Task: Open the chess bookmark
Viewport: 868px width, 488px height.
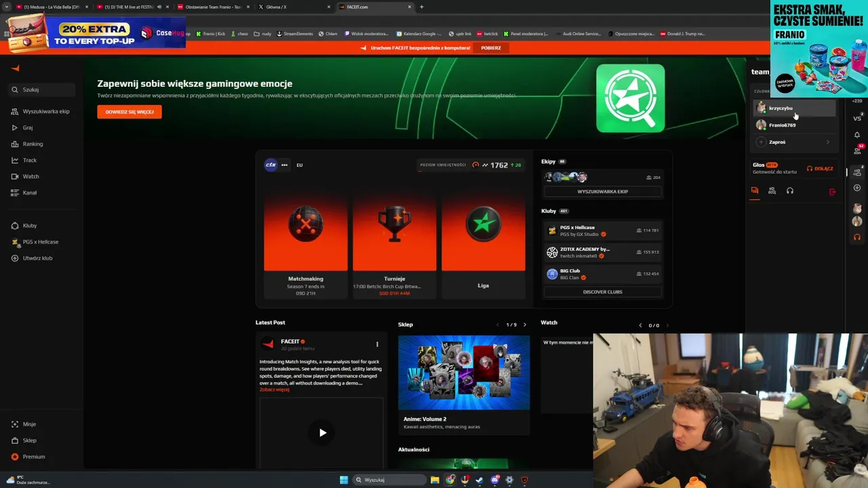Action: pyautogui.click(x=239, y=34)
